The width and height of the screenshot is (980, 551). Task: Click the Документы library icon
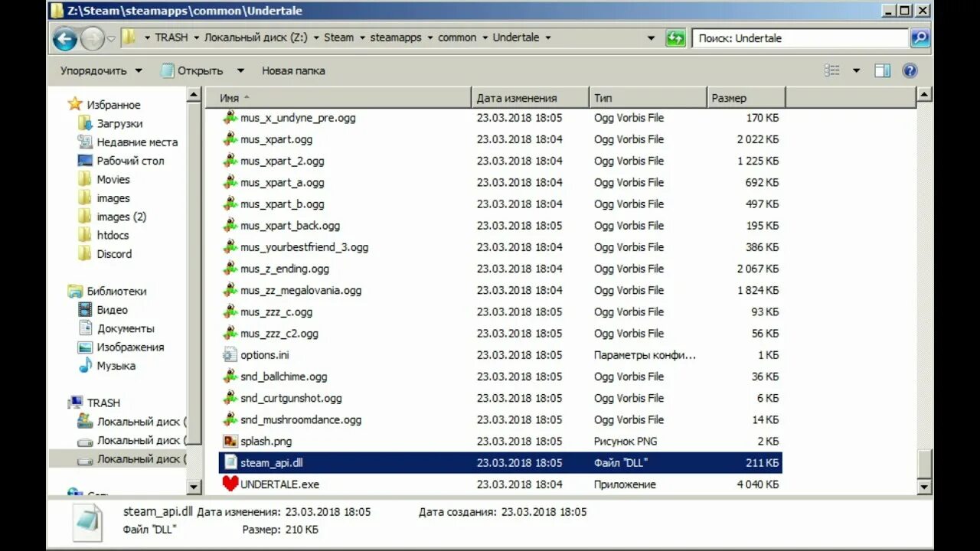[85, 328]
